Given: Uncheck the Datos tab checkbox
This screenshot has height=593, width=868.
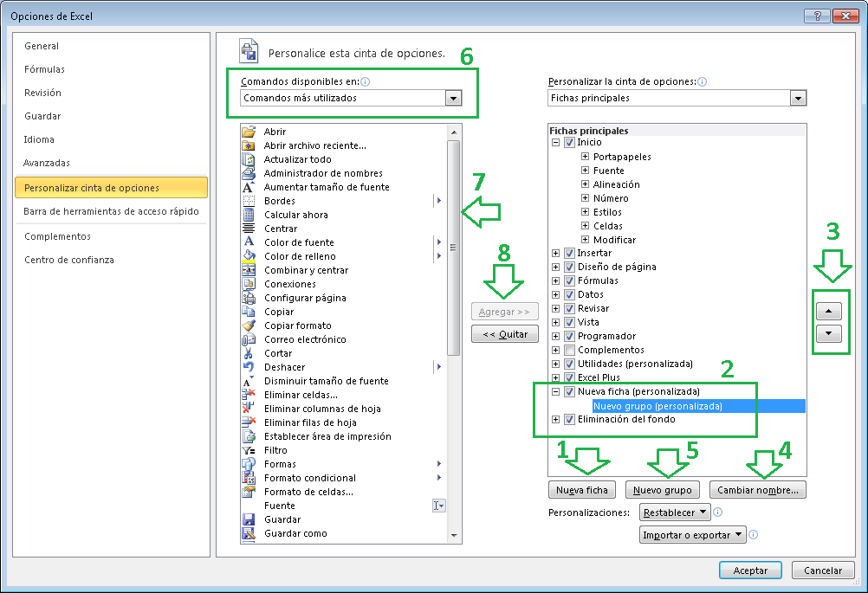Looking at the screenshot, I should (569, 294).
